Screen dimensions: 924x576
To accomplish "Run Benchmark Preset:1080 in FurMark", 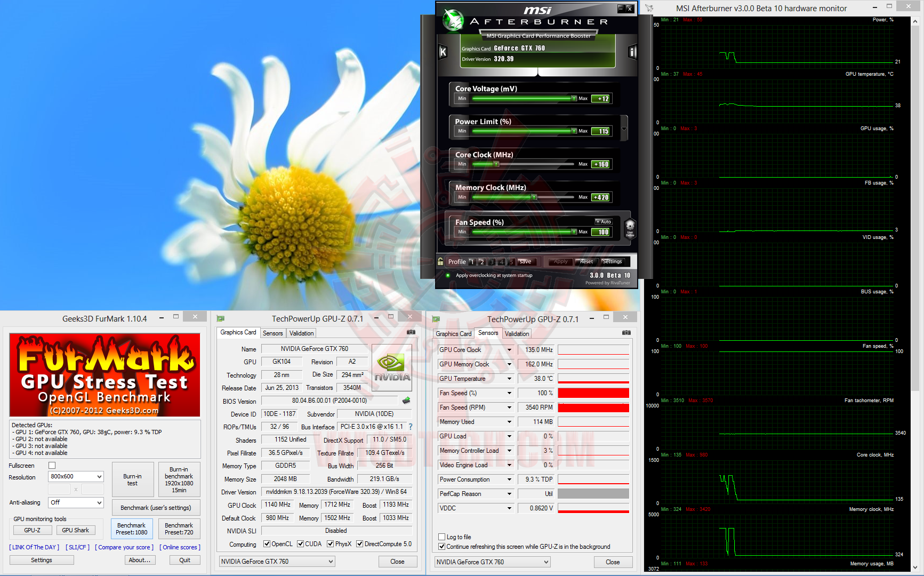I will coord(132,529).
